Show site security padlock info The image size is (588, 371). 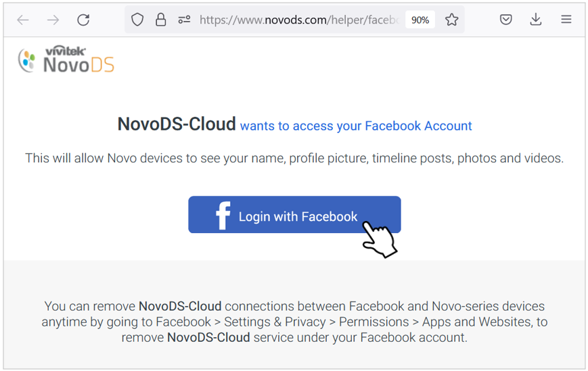[161, 20]
